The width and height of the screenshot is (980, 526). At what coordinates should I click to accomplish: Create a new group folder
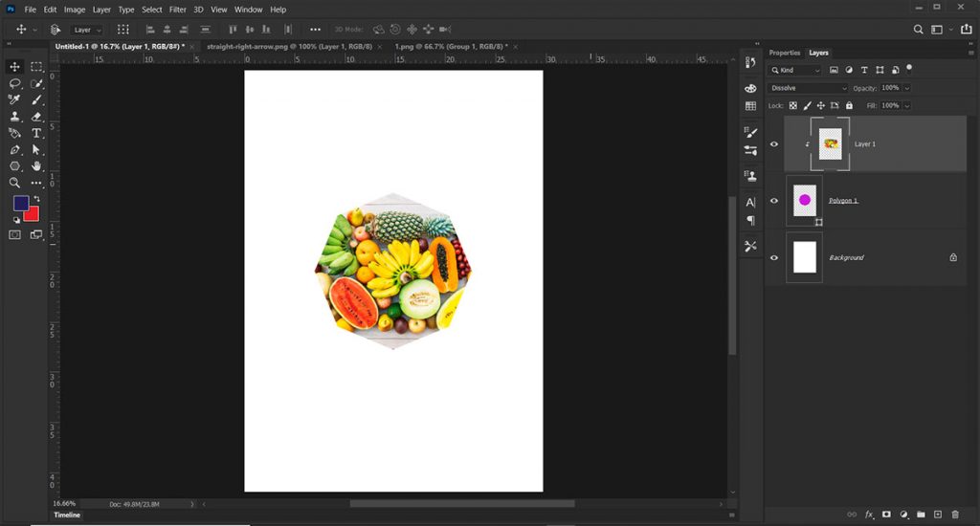921,515
